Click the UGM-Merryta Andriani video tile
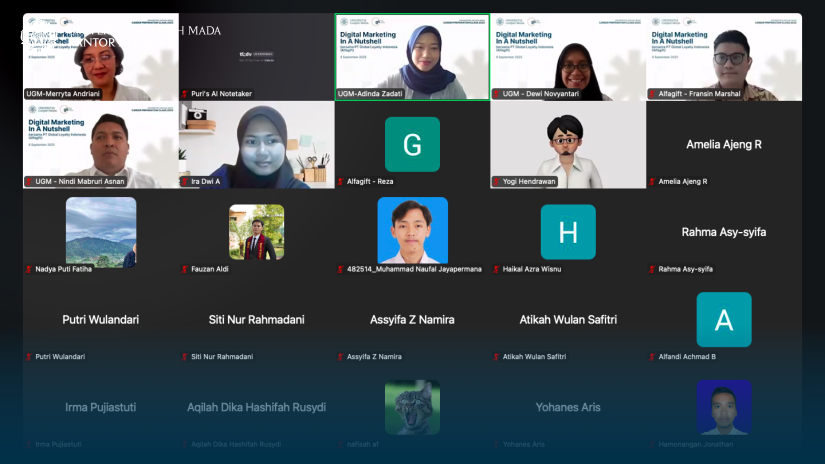825x464 pixels. pyautogui.click(x=100, y=57)
